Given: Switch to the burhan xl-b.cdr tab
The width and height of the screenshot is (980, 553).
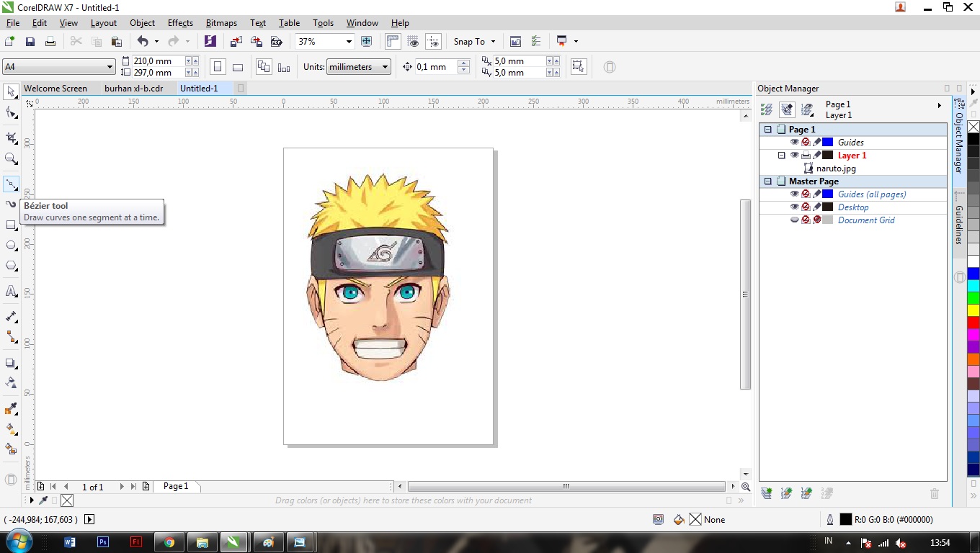Looking at the screenshot, I should [x=134, y=89].
